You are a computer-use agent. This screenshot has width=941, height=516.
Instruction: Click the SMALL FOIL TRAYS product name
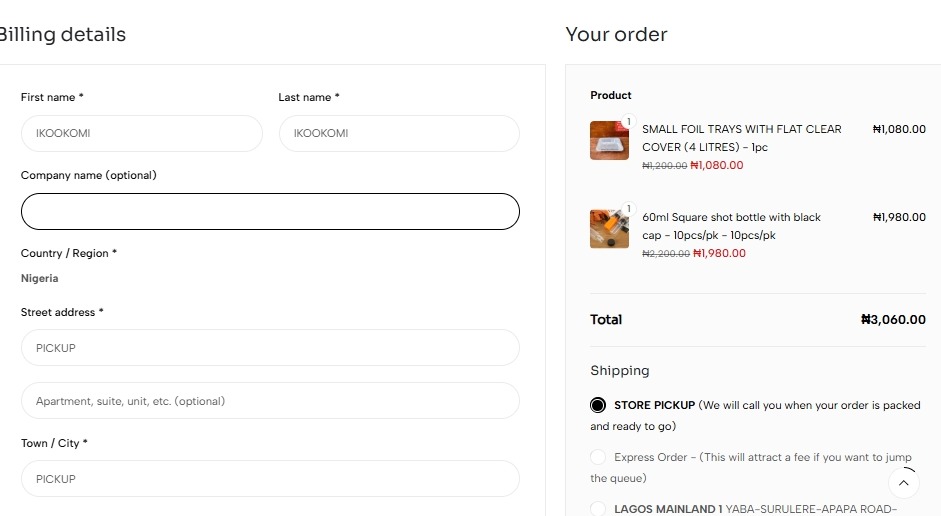tap(741, 138)
